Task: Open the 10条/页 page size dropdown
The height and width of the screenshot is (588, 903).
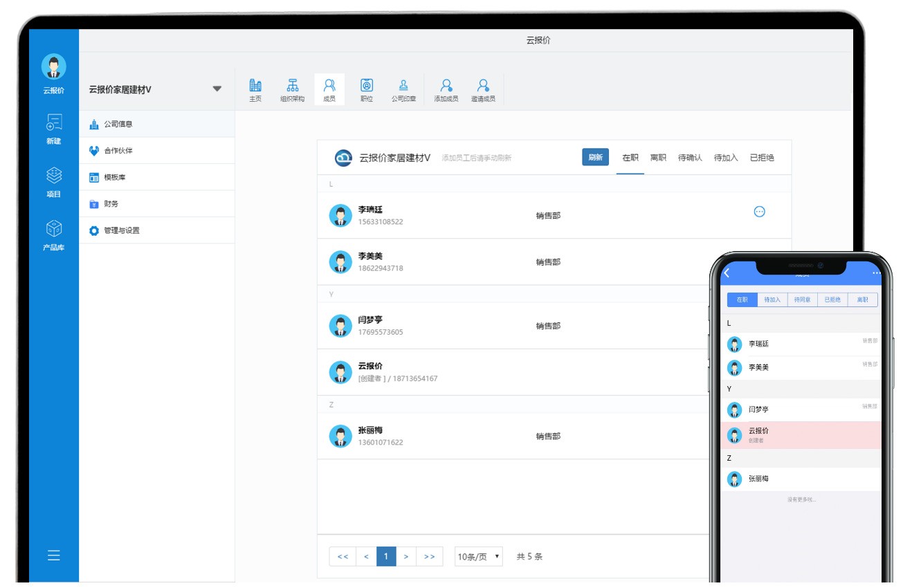Action: [478, 557]
